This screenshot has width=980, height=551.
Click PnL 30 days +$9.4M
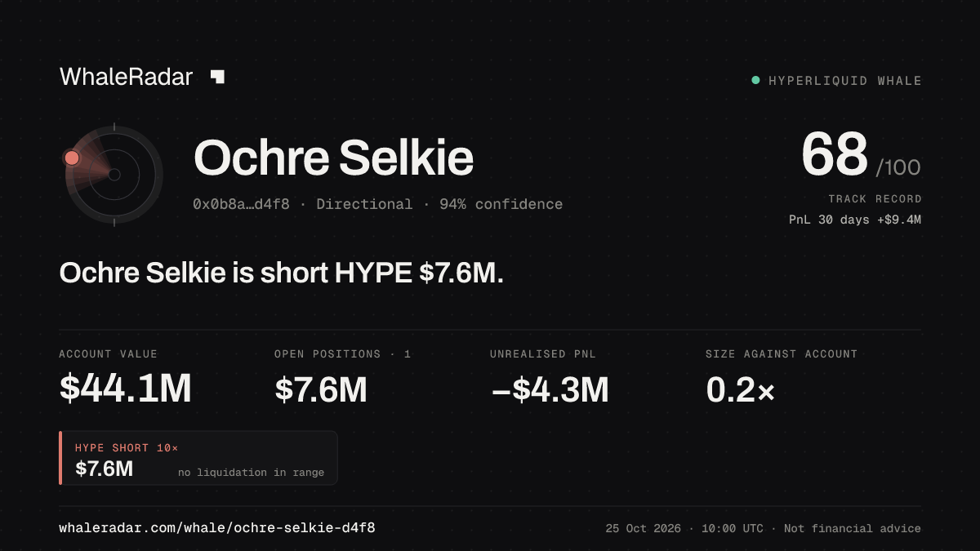click(855, 220)
